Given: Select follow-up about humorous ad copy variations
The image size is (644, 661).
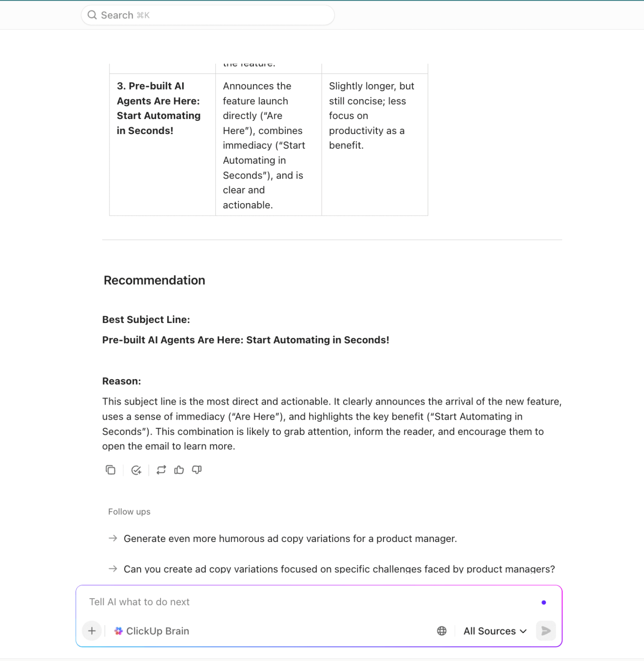Looking at the screenshot, I should point(290,538).
